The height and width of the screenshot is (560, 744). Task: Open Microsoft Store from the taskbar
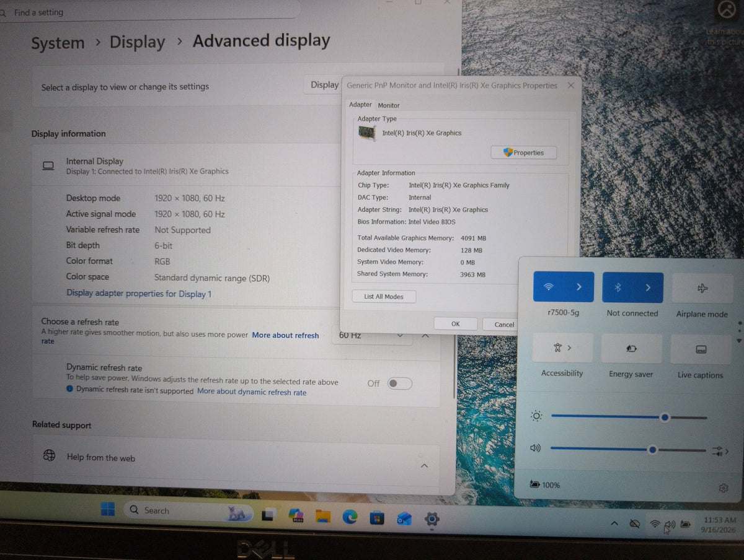pos(377,517)
